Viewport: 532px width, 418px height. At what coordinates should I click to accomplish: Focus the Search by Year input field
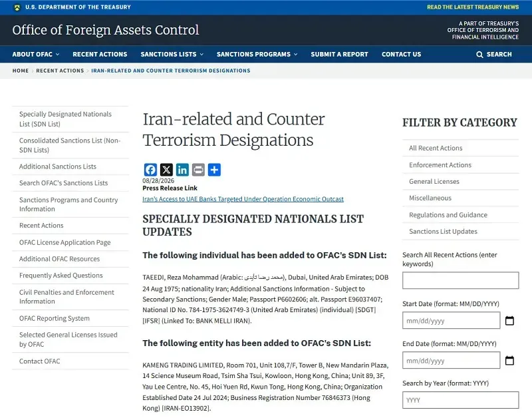pos(460,400)
